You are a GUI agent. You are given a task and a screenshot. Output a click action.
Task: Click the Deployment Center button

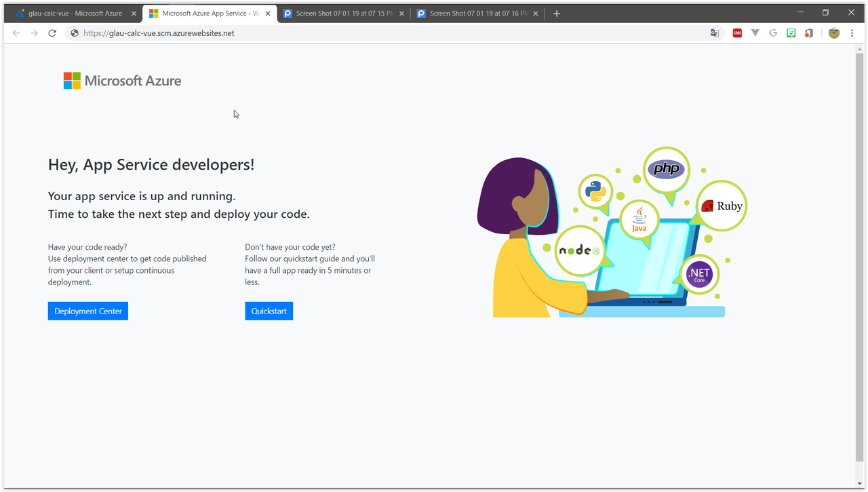[88, 311]
